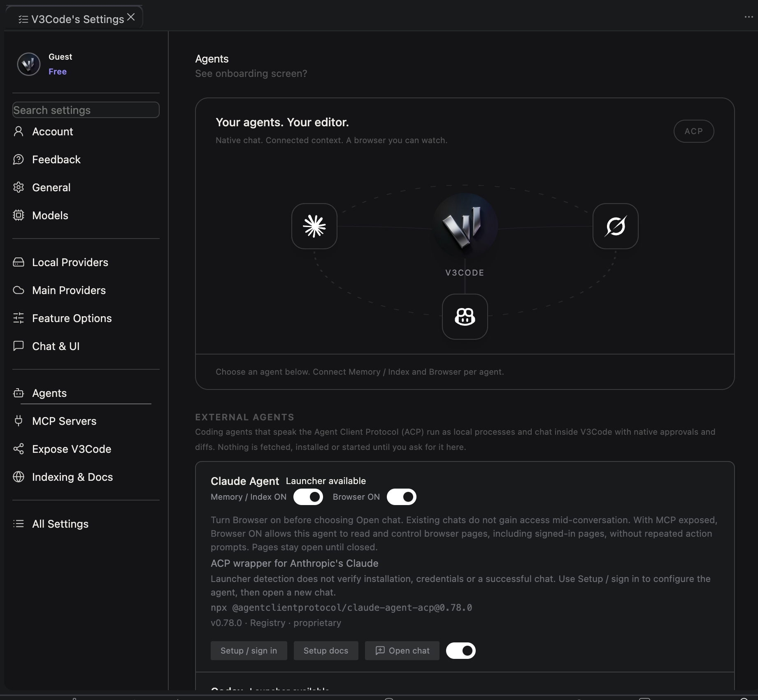Toggle Browser ON for Claude Agent
Image resolution: width=758 pixels, height=700 pixels.
[402, 497]
